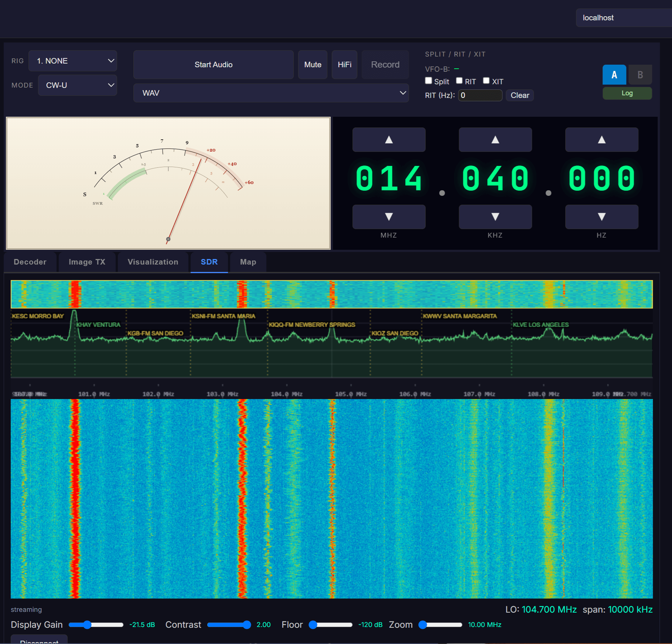Viewport: 672px width, 644px height.
Task: Open the RIG selection dropdown
Action: [73, 61]
